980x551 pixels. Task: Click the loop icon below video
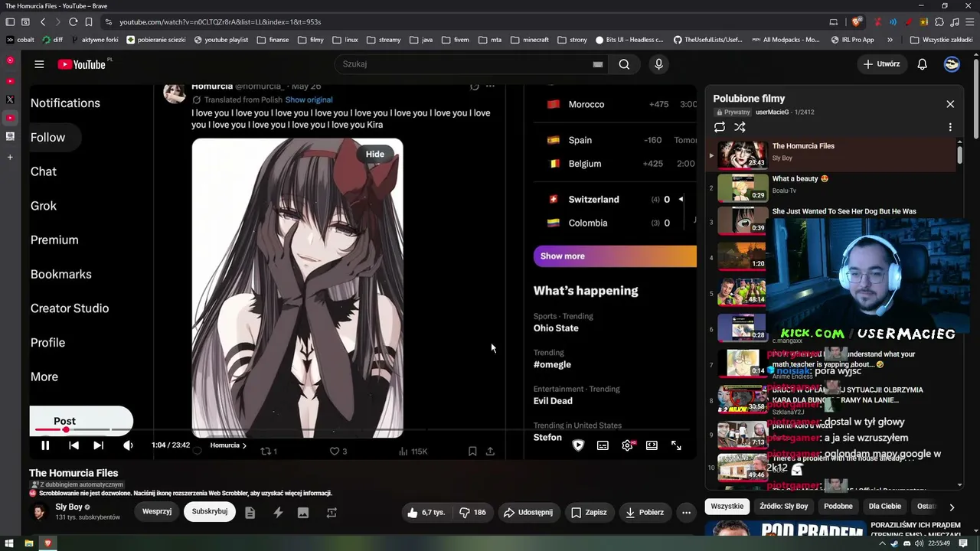332,513
